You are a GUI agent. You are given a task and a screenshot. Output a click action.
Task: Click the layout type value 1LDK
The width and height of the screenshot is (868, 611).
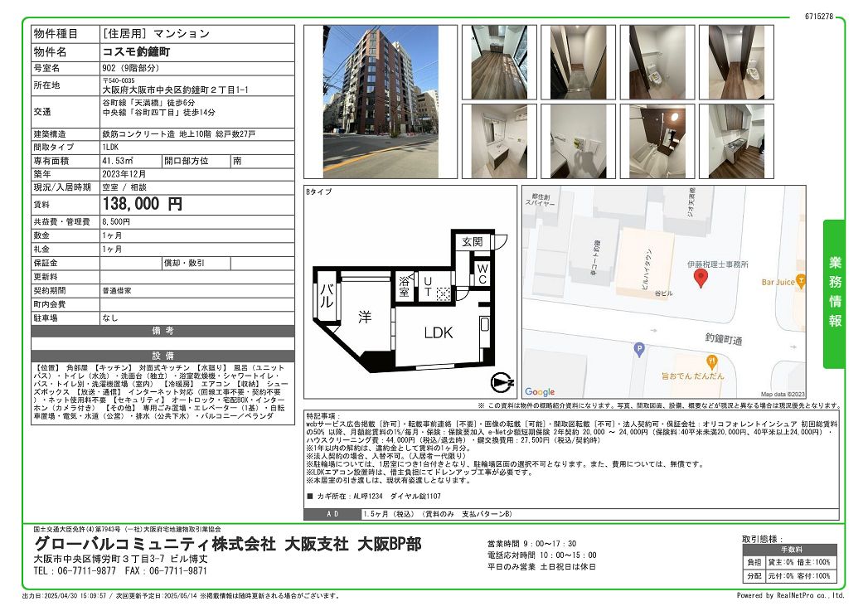[x=110, y=148]
